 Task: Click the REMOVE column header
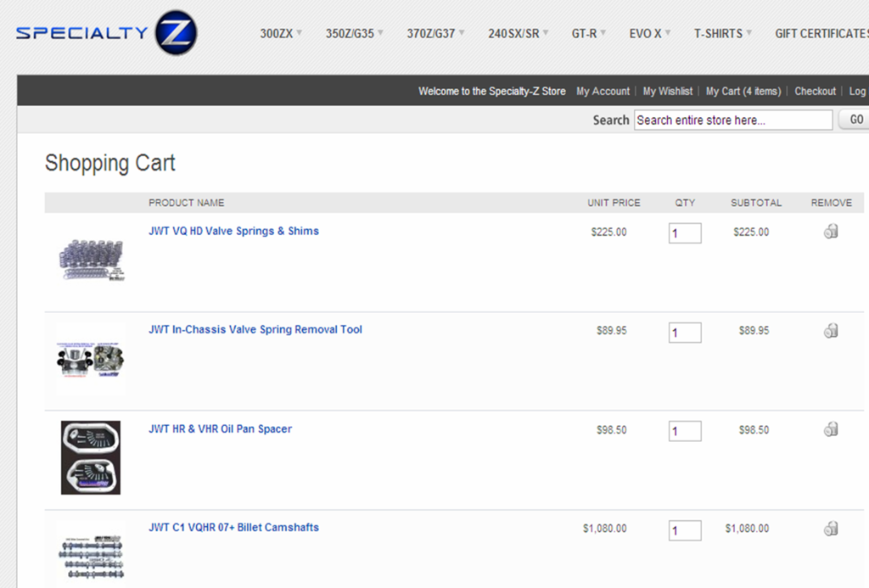coord(832,203)
